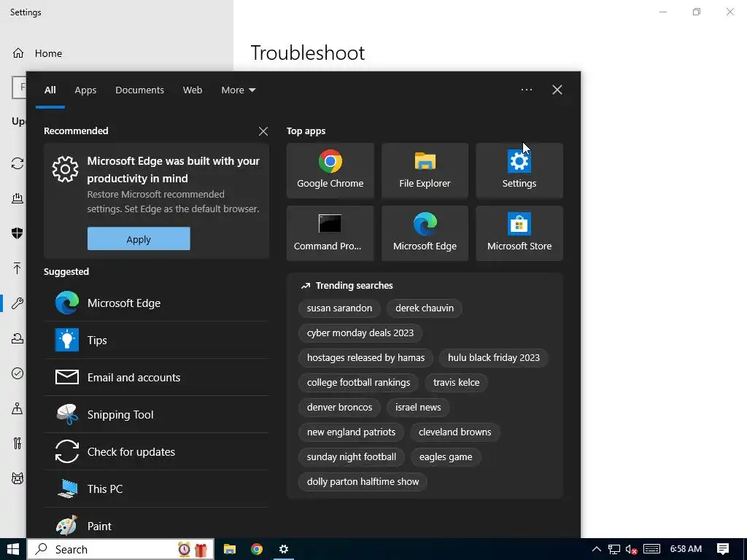Screen dimensions: 747x560
Task: Open Command Prompt tile in Top apps
Action: [330, 233]
